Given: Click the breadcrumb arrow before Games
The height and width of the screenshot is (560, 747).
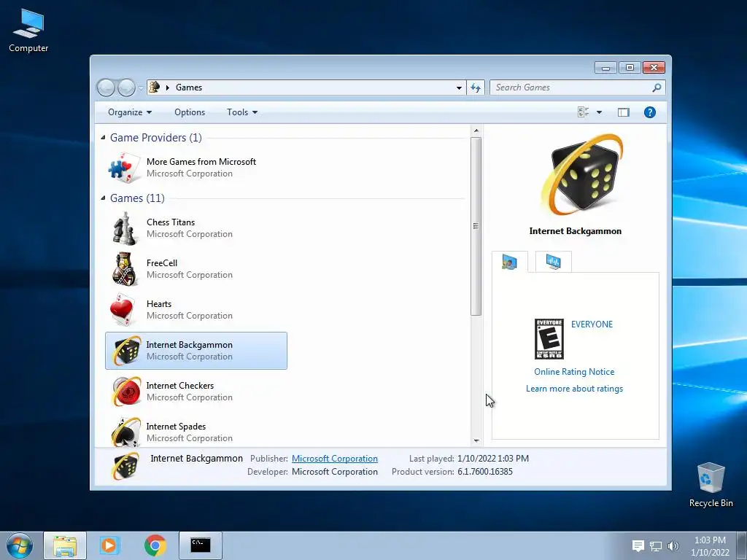Looking at the screenshot, I should tap(168, 87).
